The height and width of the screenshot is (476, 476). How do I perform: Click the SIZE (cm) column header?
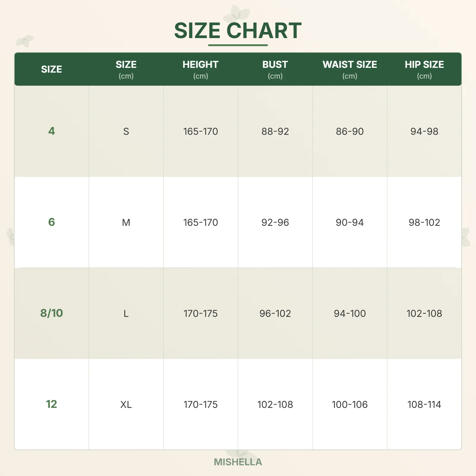point(126,69)
